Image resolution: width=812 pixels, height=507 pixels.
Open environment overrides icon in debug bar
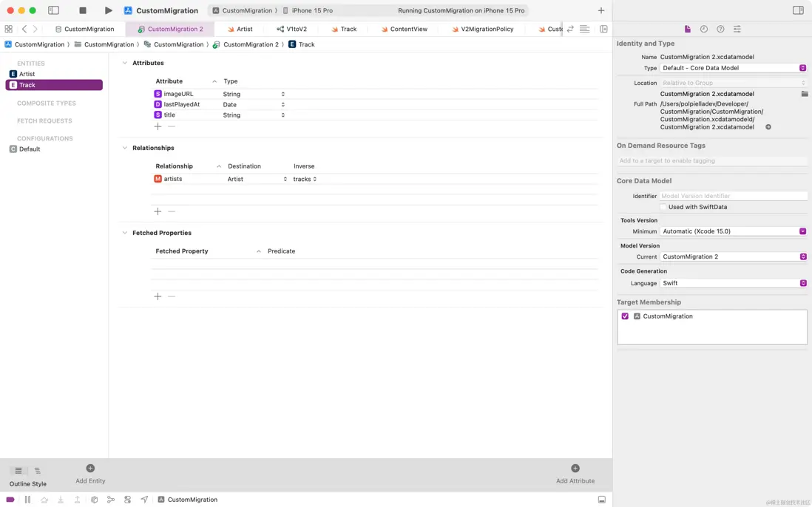127,500
